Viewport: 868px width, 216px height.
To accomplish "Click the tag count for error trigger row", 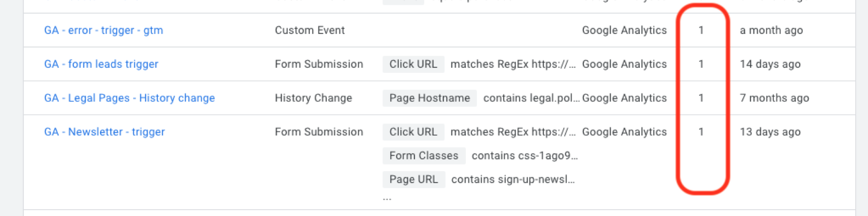I will 701,30.
